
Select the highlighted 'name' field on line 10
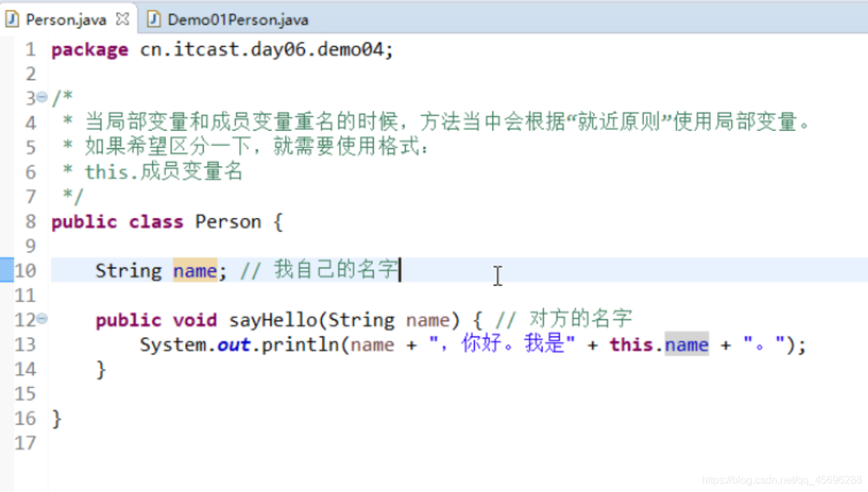coord(195,270)
